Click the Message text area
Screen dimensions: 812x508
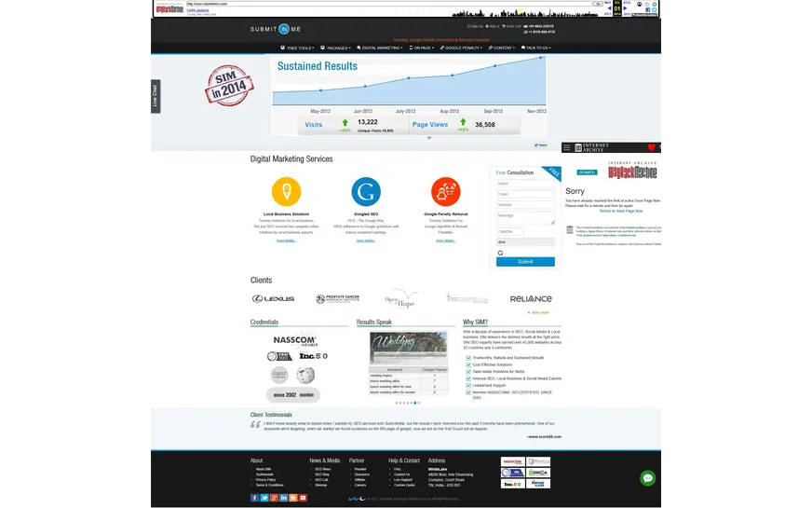525,218
